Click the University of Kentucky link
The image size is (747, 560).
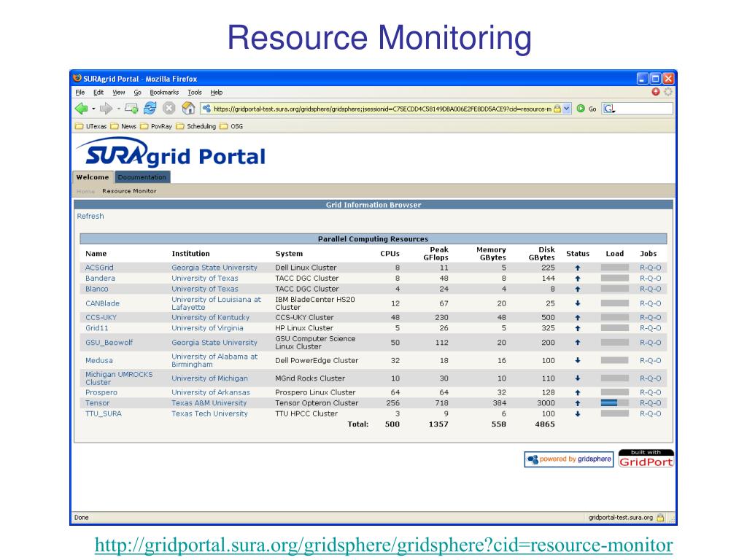[211, 317]
